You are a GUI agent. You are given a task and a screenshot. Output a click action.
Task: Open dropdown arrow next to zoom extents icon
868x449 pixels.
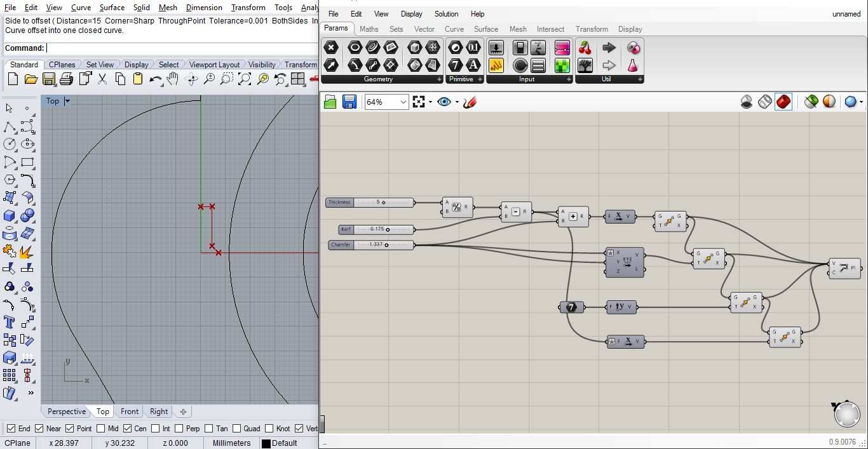tap(430, 102)
